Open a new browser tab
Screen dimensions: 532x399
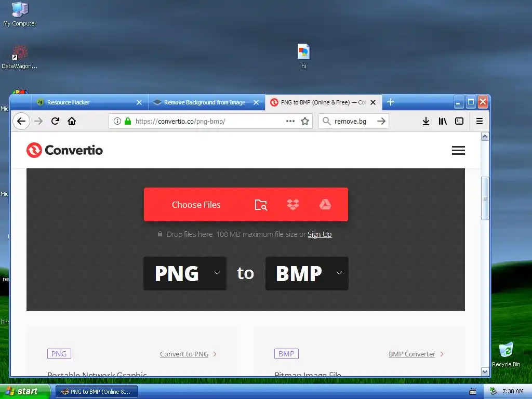coord(391,102)
